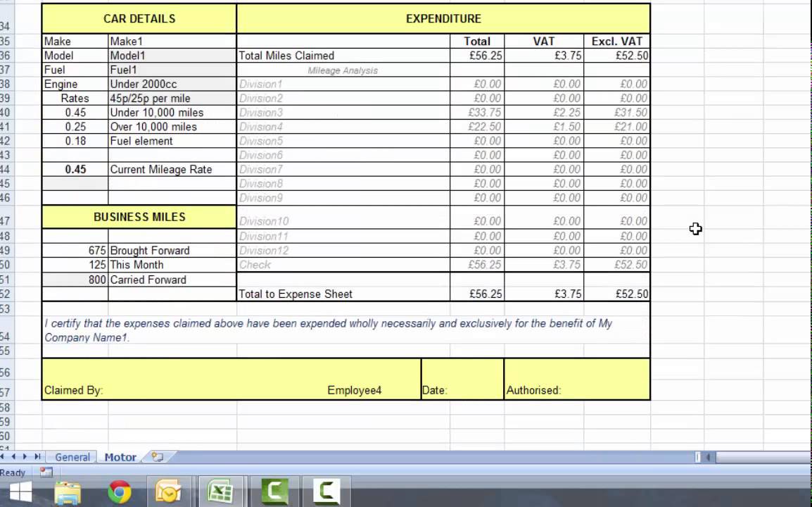Open Outlook from the taskbar
This screenshot has height=507, width=812.
pos(168,492)
